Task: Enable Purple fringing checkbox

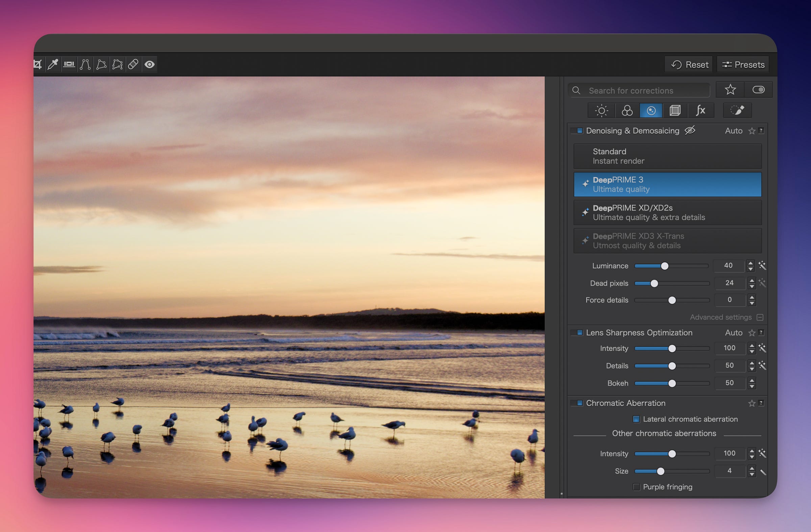Action: (636, 487)
